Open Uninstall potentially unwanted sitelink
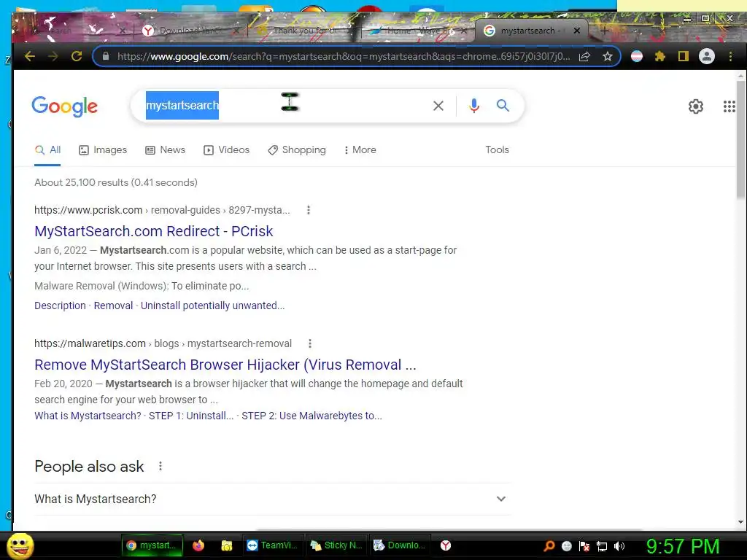The image size is (747, 560). [x=212, y=306]
